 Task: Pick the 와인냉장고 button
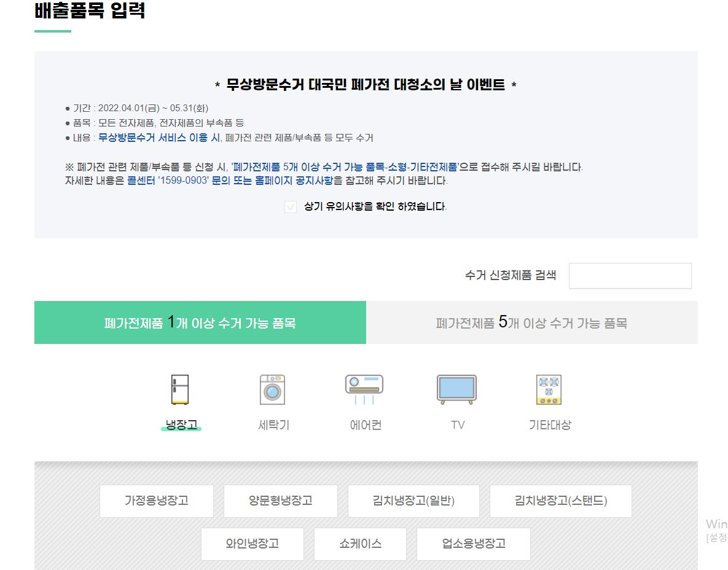(x=252, y=544)
